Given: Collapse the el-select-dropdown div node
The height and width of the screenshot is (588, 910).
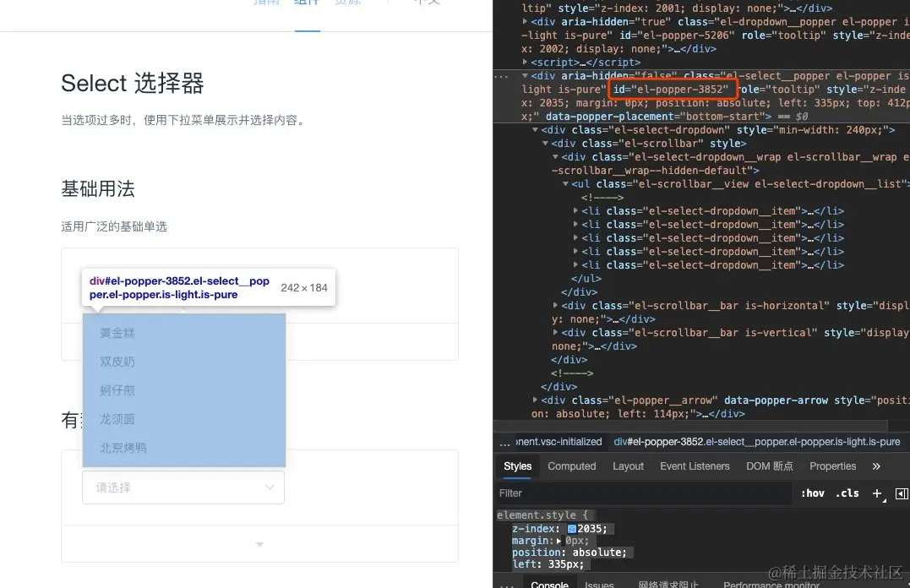Looking at the screenshot, I should [535, 130].
